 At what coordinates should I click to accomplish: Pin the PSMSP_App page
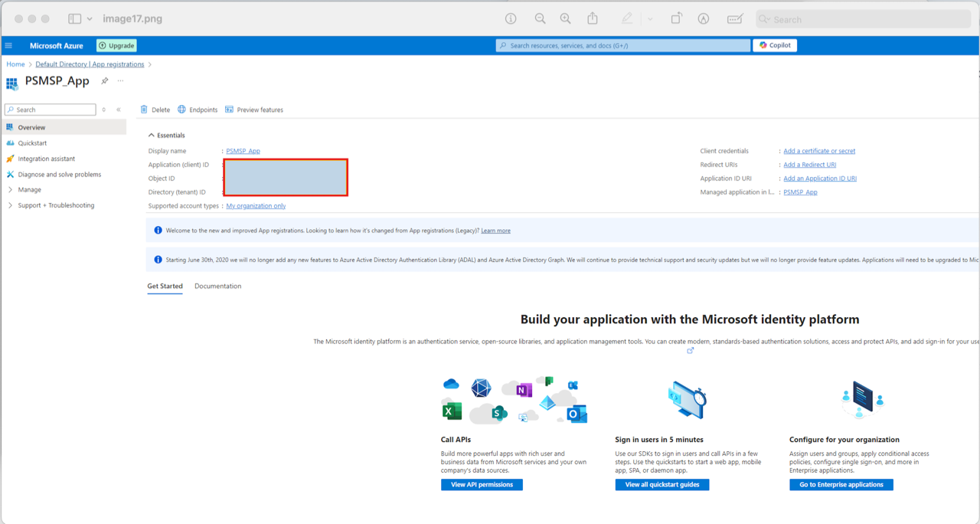pos(105,81)
